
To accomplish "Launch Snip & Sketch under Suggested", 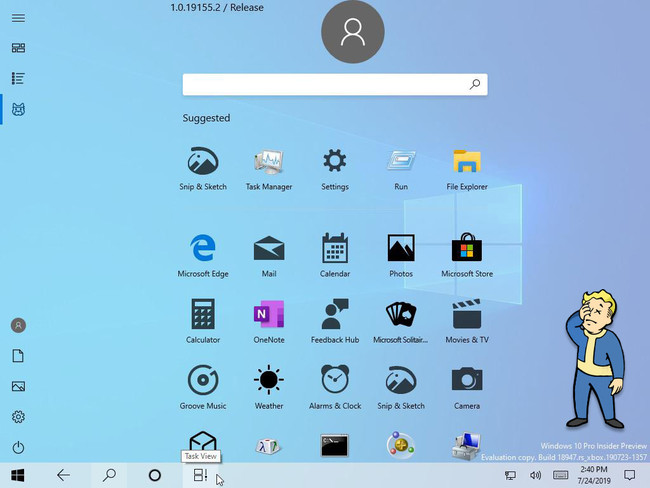I will pyautogui.click(x=203, y=168).
